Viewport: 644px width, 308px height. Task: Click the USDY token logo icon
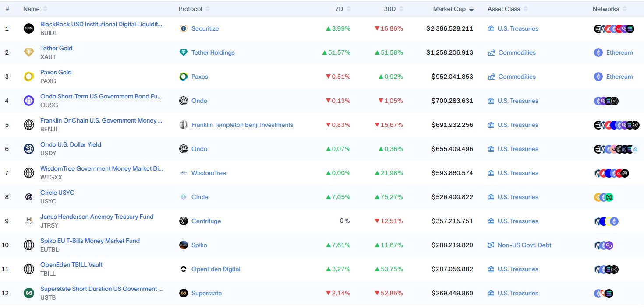point(29,149)
